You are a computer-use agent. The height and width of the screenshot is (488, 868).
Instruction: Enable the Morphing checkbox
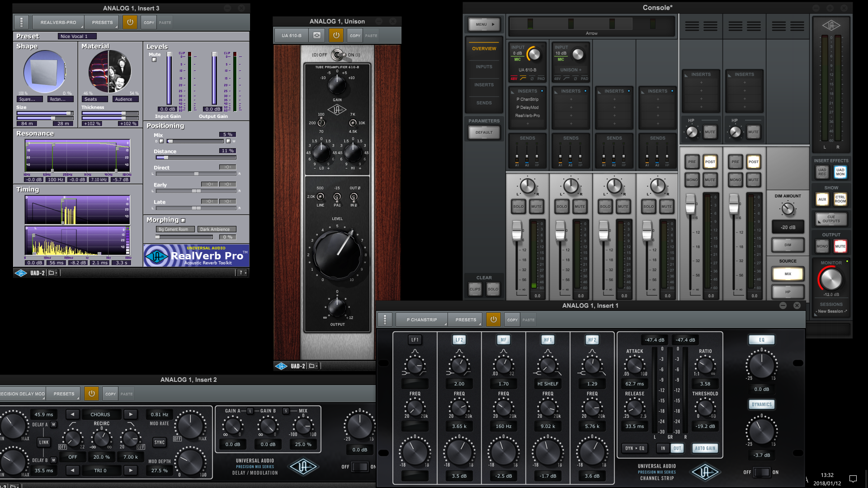(183, 220)
